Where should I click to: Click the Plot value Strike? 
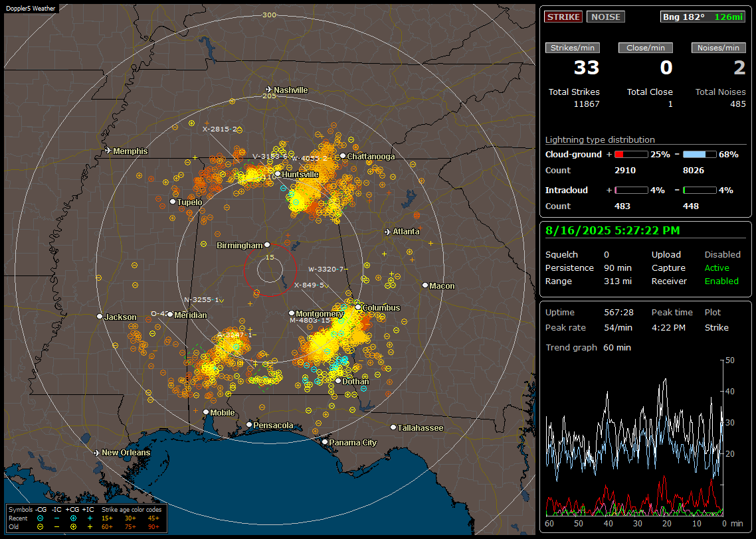pyautogui.click(x=716, y=327)
